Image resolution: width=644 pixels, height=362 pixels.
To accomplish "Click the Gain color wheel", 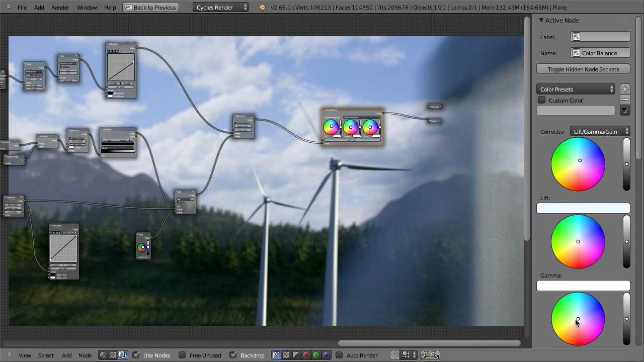I will click(x=578, y=319).
